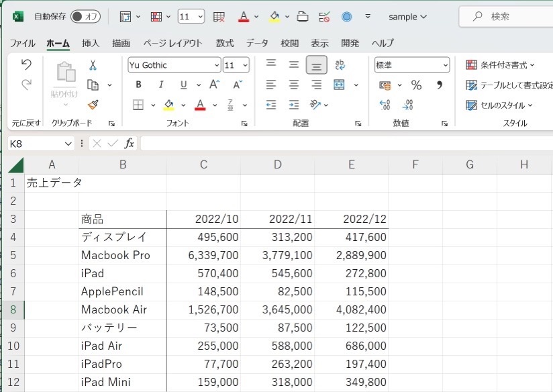Open セルのスタイル cell styles menu
Viewport: 553px width, 392px height.
point(499,105)
